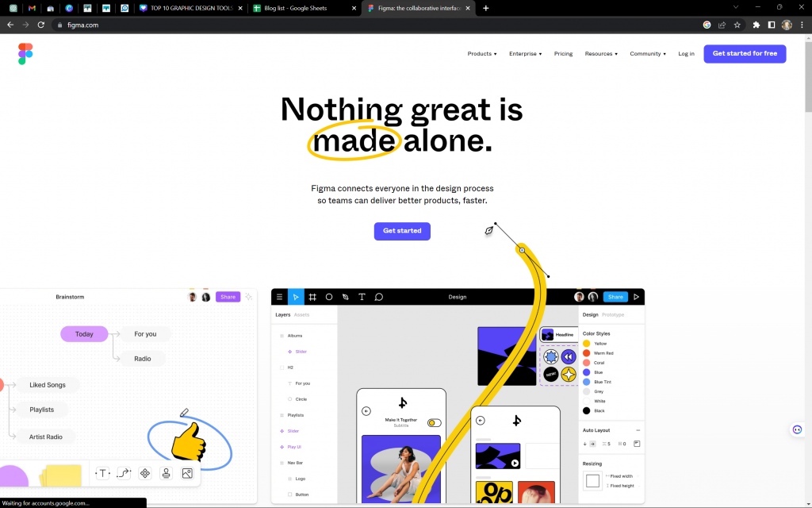
Task: Open the Pricing page
Action: (x=564, y=54)
